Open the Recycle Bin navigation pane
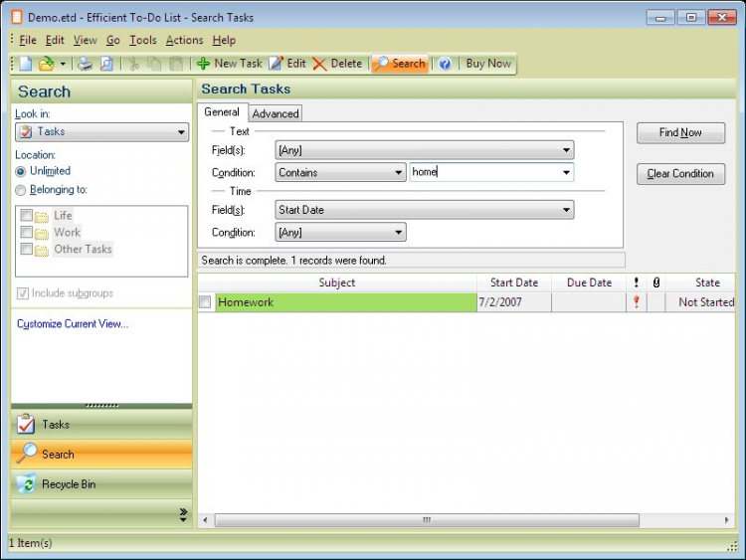The width and height of the screenshot is (746, 560). (x=101, y=483)
